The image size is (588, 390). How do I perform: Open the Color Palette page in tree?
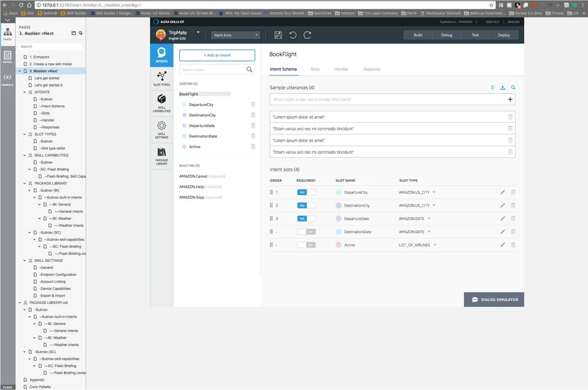pos(40,387)
